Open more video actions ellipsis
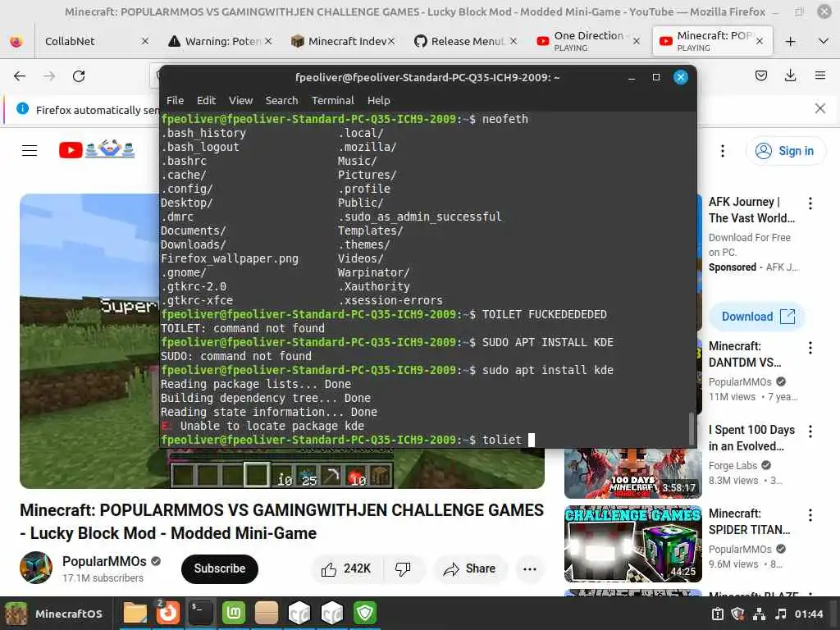The height and width of the screenshot is (630, 840). (x=530, y=569)
